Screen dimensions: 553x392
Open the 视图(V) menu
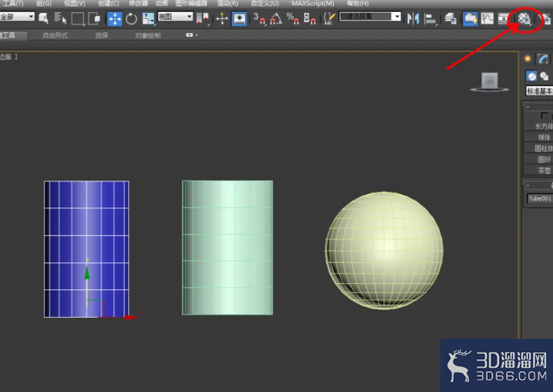[75, 4]
